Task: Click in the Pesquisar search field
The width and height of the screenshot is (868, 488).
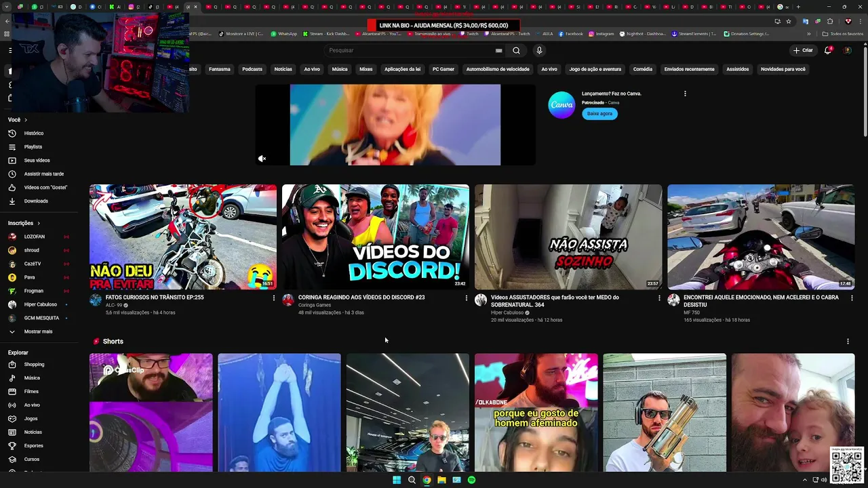Action: point(409,50)
